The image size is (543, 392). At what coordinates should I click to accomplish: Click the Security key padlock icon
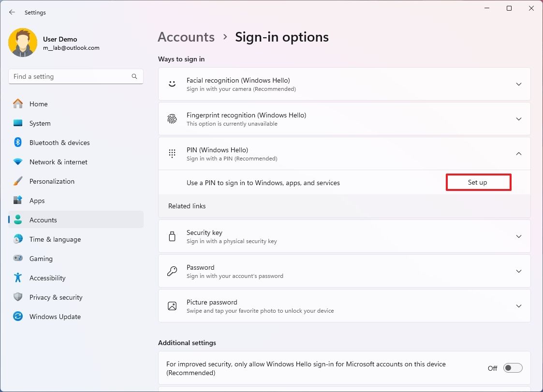(x=172, y=236)
